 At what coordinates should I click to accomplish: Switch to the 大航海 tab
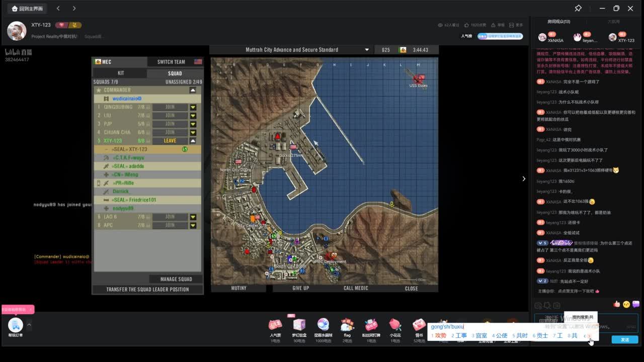tap(613, 22)
